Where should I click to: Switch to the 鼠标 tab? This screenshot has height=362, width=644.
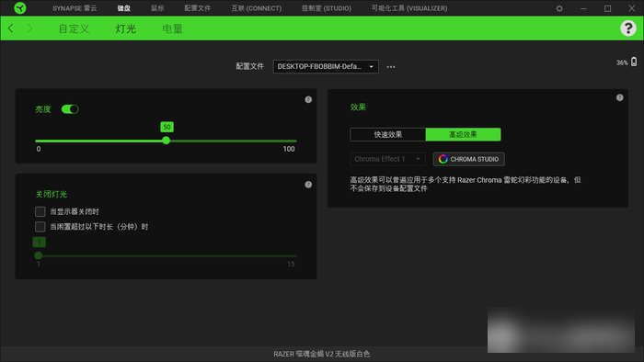[157, 8]
